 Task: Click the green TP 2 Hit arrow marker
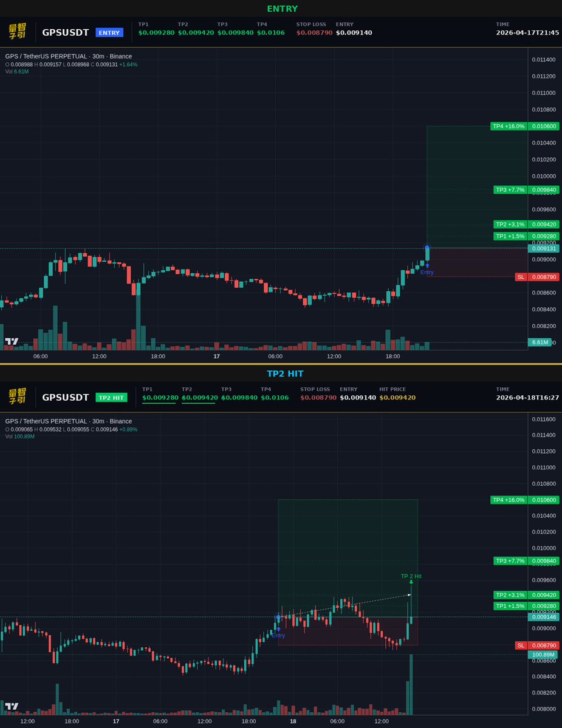point(411,582)
